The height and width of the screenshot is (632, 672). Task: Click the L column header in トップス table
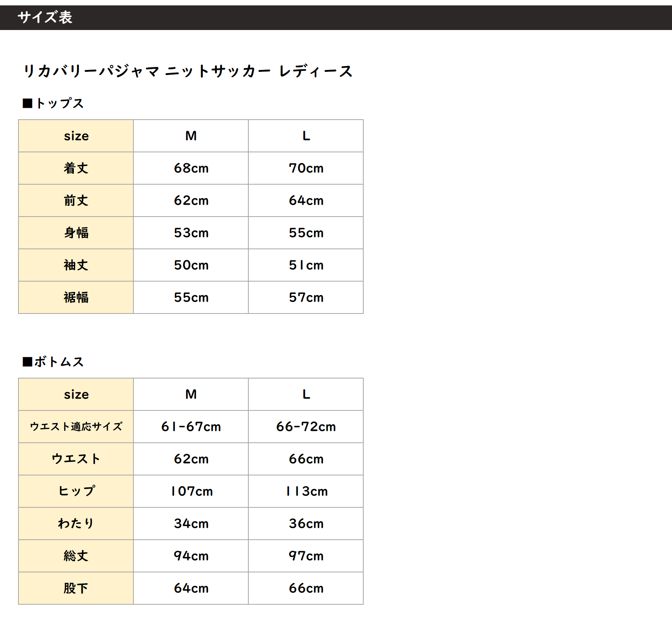(x=306, y=136)
